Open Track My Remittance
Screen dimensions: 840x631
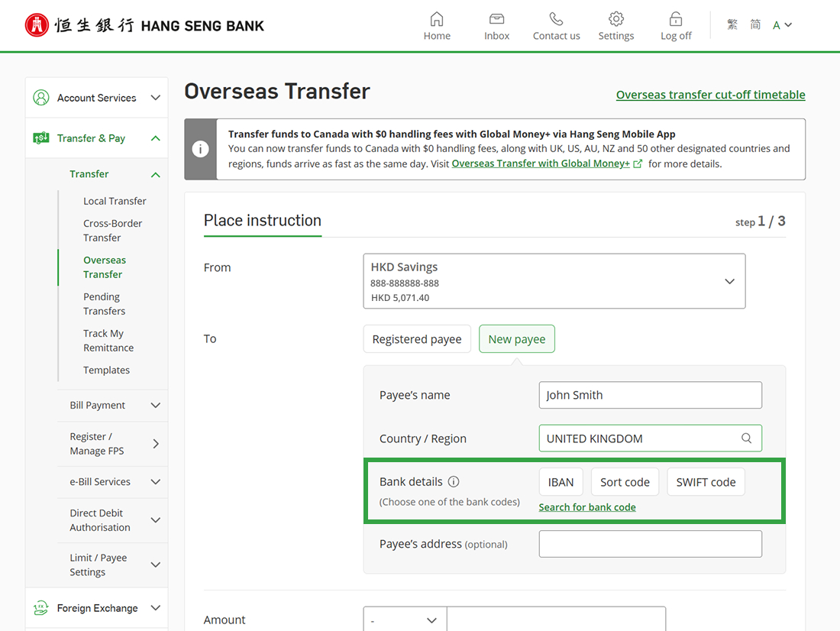pos(108,340)
